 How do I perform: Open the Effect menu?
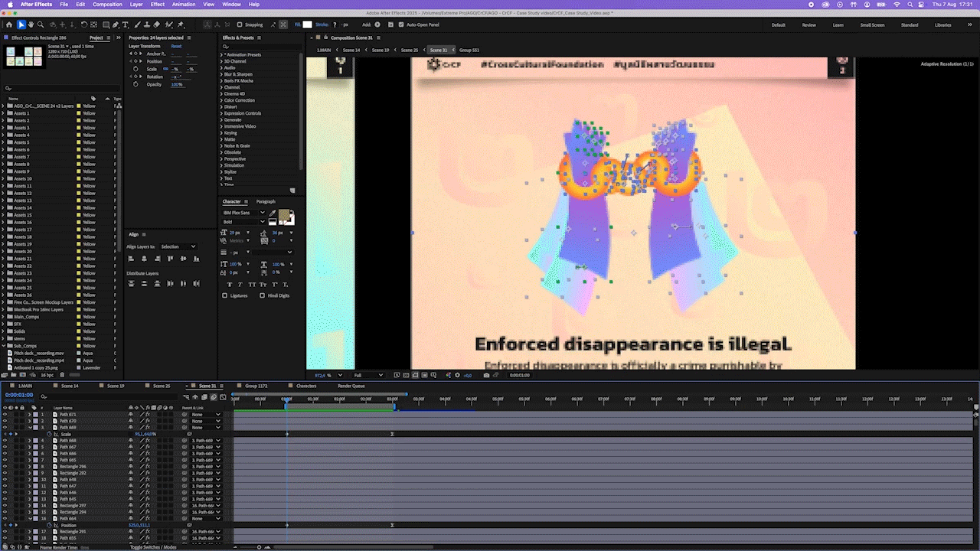point(158,5)
